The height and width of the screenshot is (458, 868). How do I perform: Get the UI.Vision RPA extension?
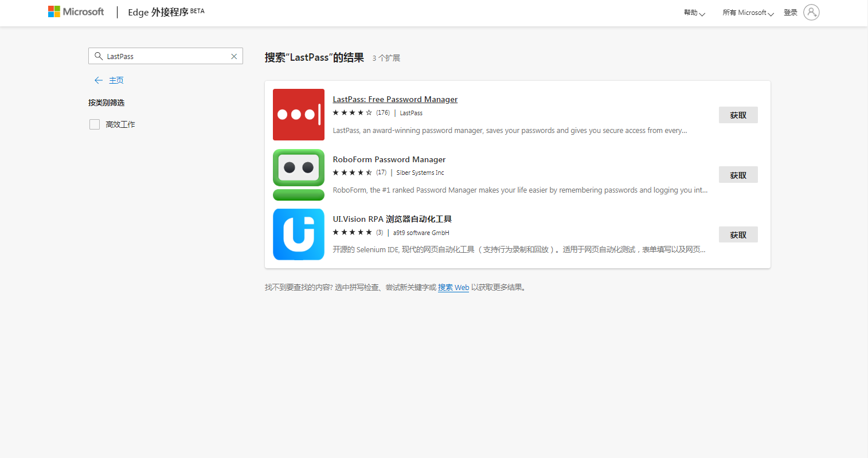[738, 234]
